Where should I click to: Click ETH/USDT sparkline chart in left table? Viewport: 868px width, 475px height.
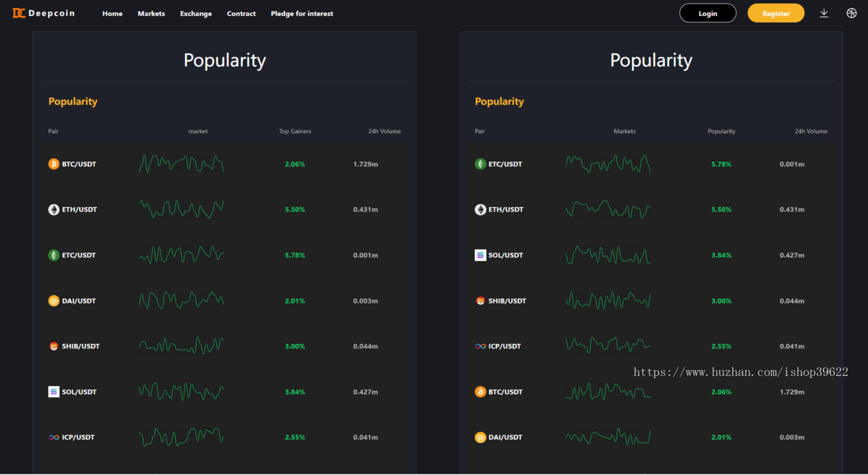pos(182,210)
